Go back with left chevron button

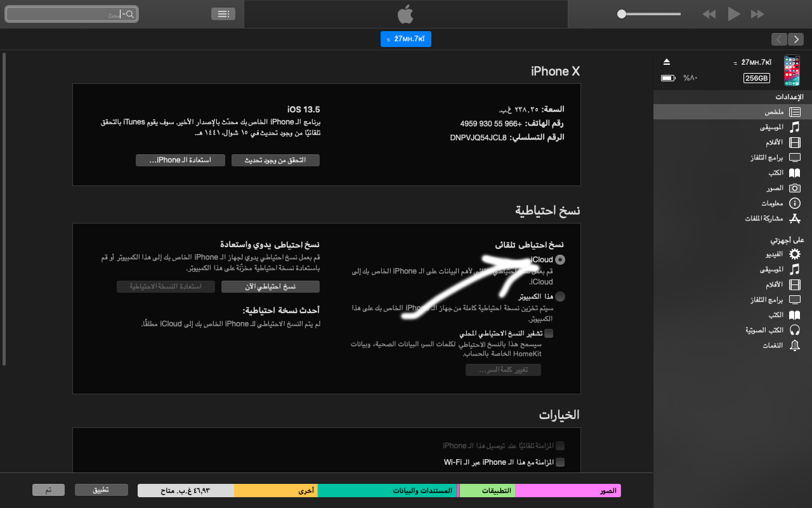[779, 39]
